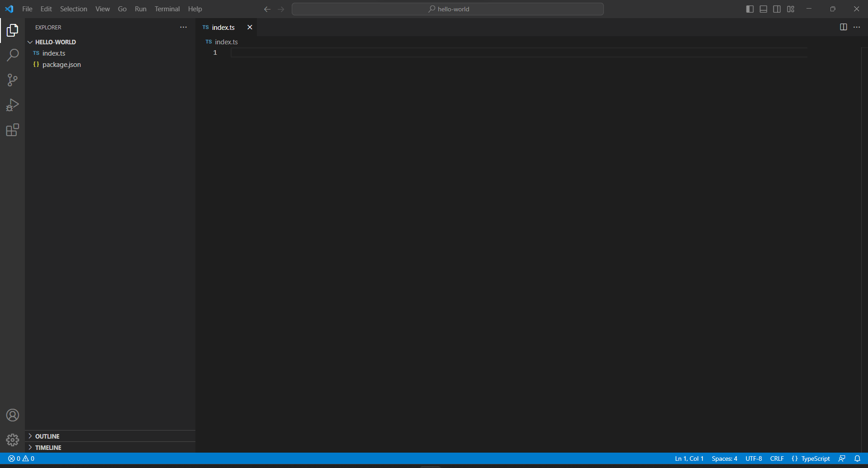This screenshot has height=468, width=868.
Task: Toggle the bottom Panel visibility
Action: click(x=763, y=9)
